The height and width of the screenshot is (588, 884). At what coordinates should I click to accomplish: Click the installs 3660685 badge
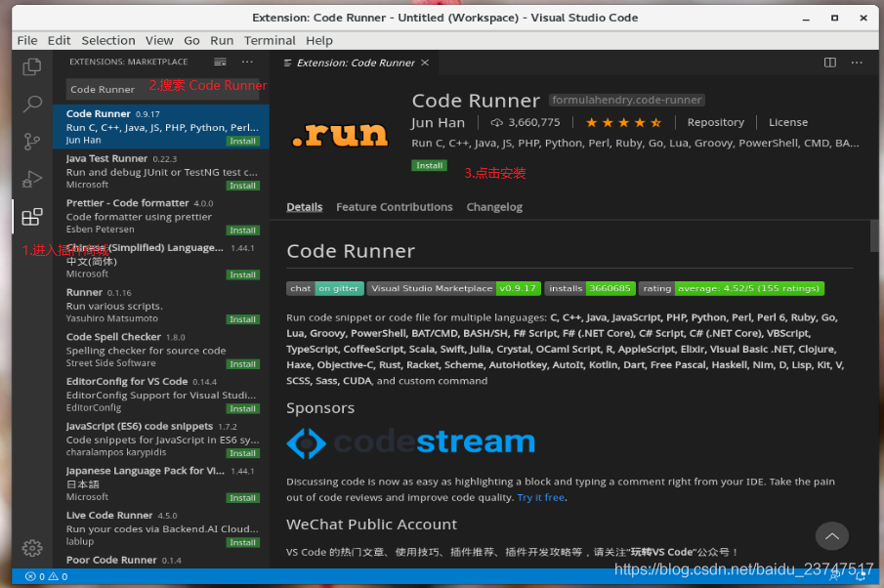point(590,288)
